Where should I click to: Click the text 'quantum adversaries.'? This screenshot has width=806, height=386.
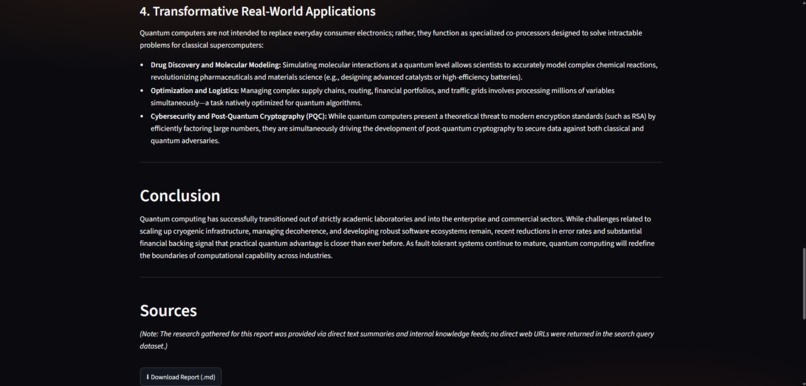[185, 141]
